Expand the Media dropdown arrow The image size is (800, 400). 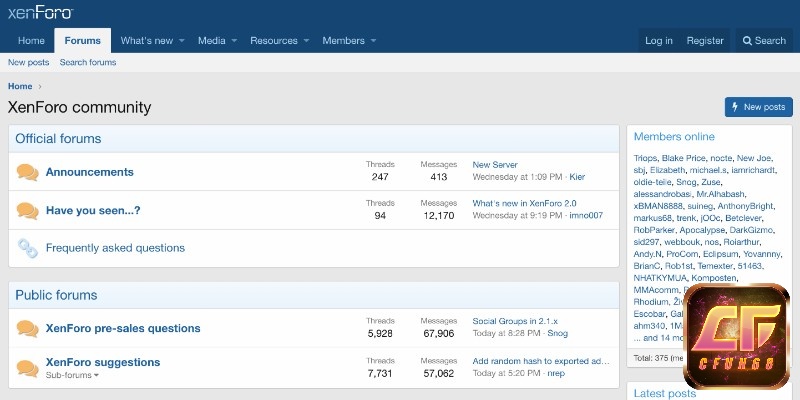click(x=234, y=41)
